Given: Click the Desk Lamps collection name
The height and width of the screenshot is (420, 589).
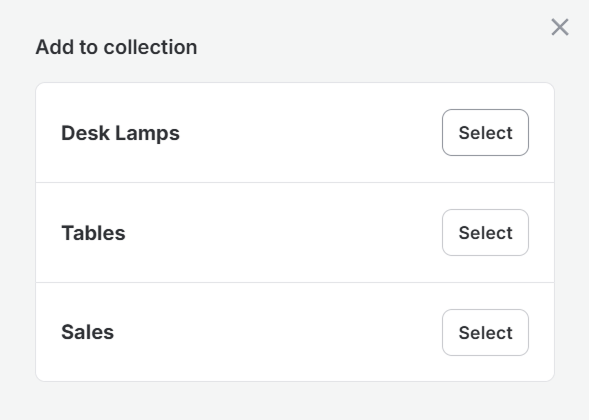Looking at the screenshot, I should point(120,133).
